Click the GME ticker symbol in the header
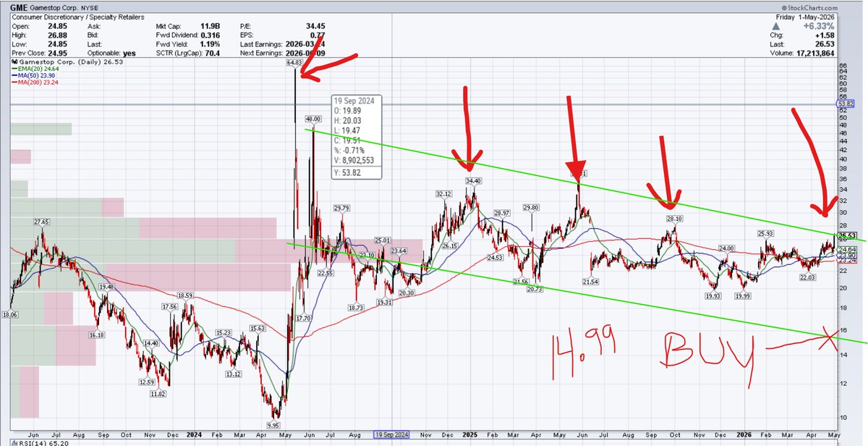 tap(20, 7)
